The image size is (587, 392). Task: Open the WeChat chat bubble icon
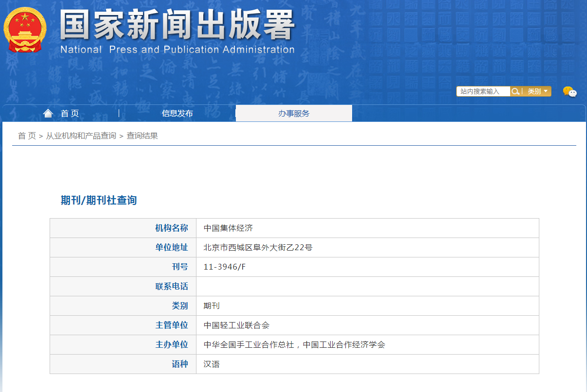pos(569,92)
